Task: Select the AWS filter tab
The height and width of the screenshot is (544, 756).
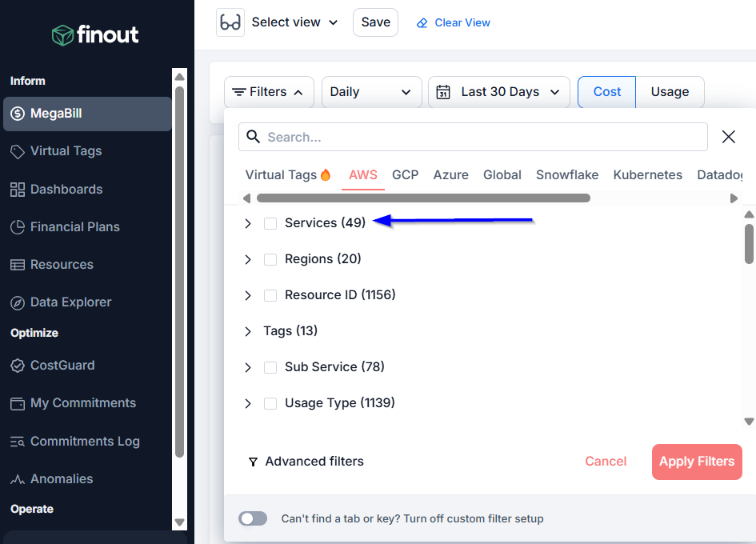Action: coord(363,174)
